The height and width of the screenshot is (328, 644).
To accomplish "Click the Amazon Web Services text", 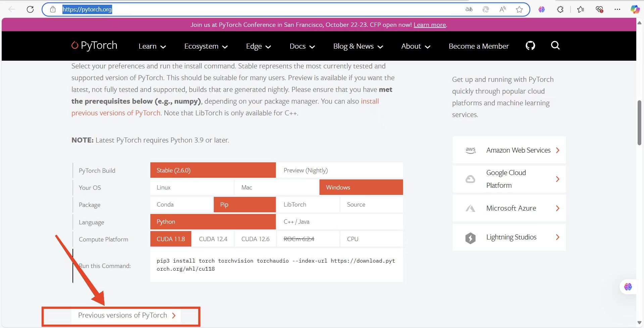I will (x=518, y=150).
